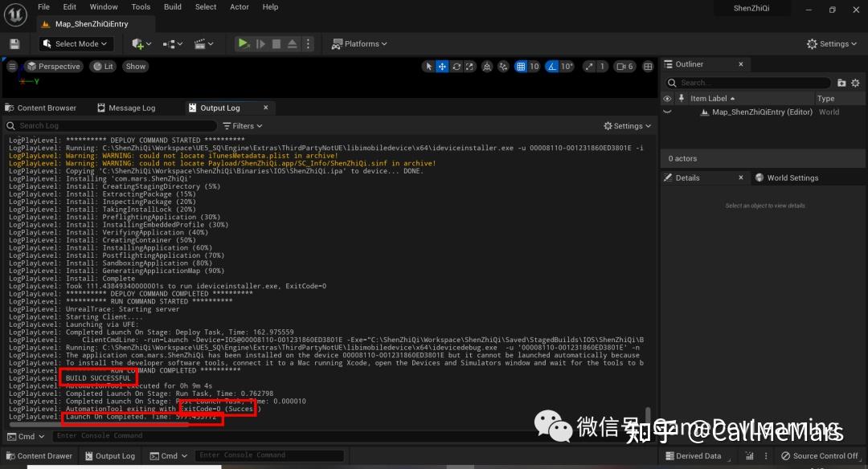Screen dimensions: 868x469
Task: Click the Outliner add folder icon
Action: point(841,83)
